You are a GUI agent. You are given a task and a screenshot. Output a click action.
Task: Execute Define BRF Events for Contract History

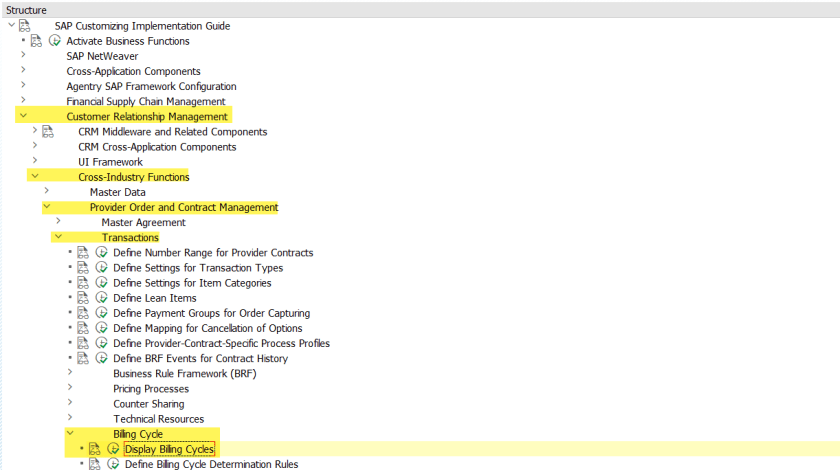101,358
